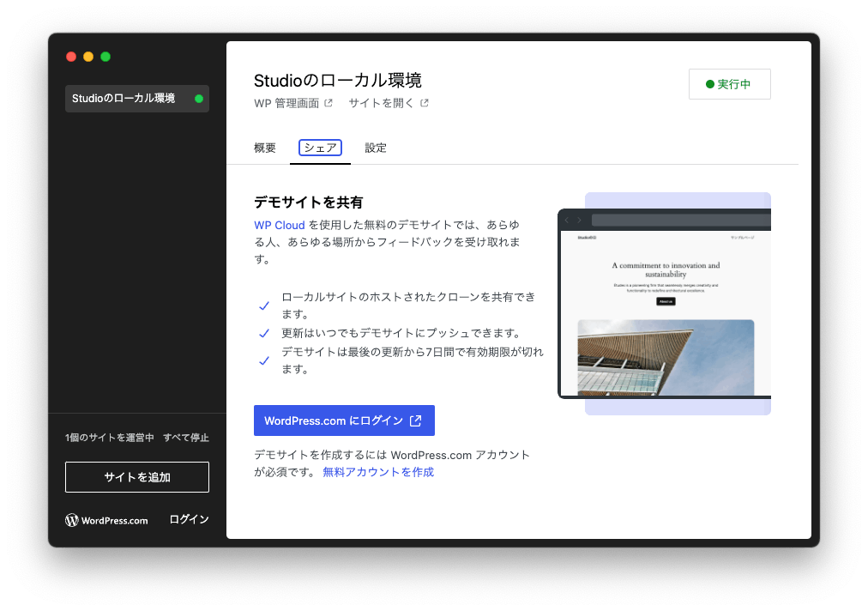Click the Studioのローカル環境 main title
The width and height of the screenshot is (868, 611).
pyautogui.click(x=338, y=81)
